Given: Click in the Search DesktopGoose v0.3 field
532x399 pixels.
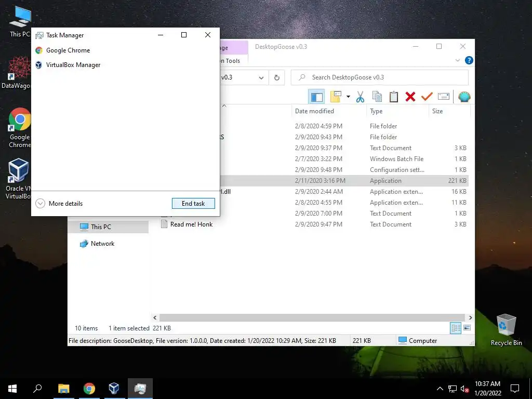Looking at the screenshot, I should coord(380,77).
